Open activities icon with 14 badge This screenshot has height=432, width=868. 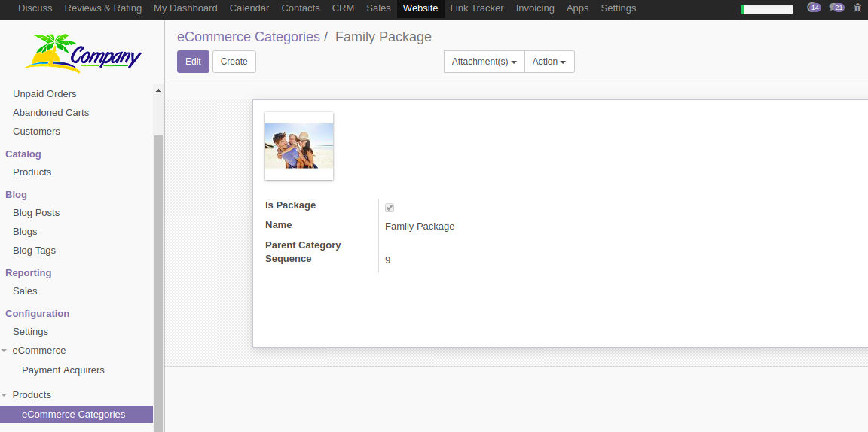pyautogui.click(x=814, y=8)
